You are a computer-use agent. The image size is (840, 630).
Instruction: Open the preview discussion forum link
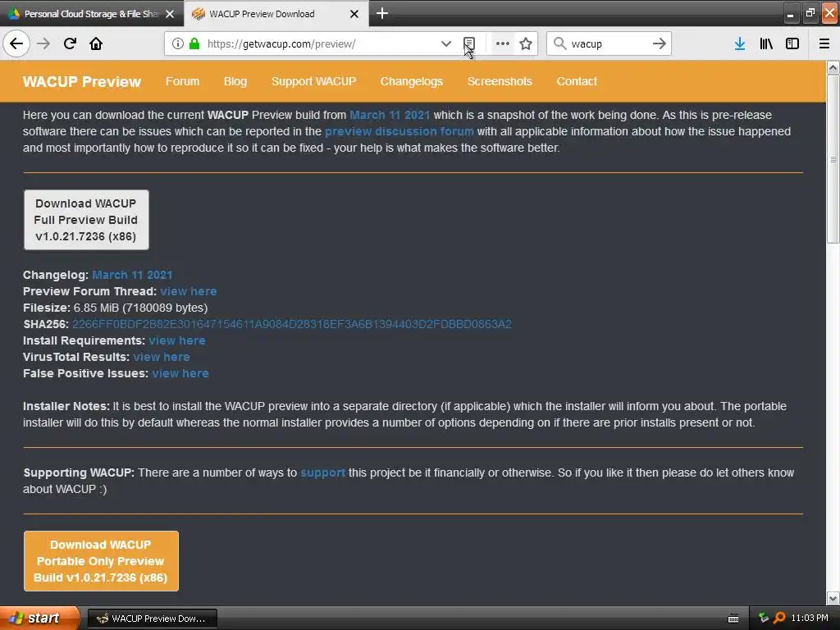point(399,132)
